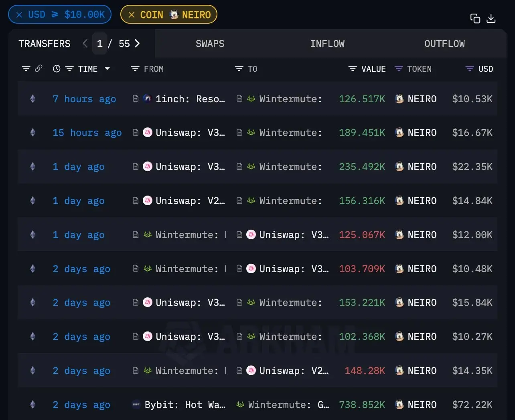
Task: Go to previous transfers page
Action: coord(85,43)
